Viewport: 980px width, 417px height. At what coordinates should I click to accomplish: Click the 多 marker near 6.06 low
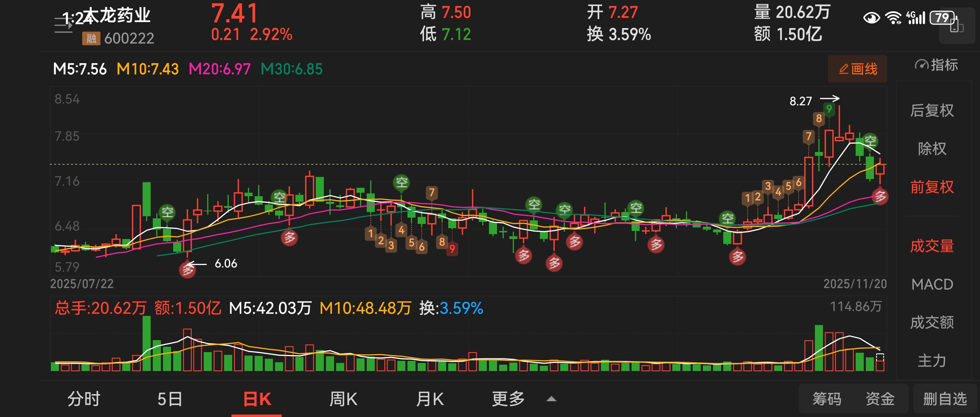187,270
